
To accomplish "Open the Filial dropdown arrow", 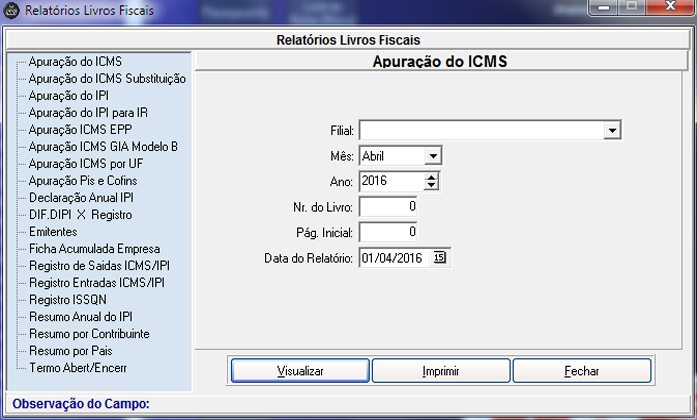I will tap(612, 131).
